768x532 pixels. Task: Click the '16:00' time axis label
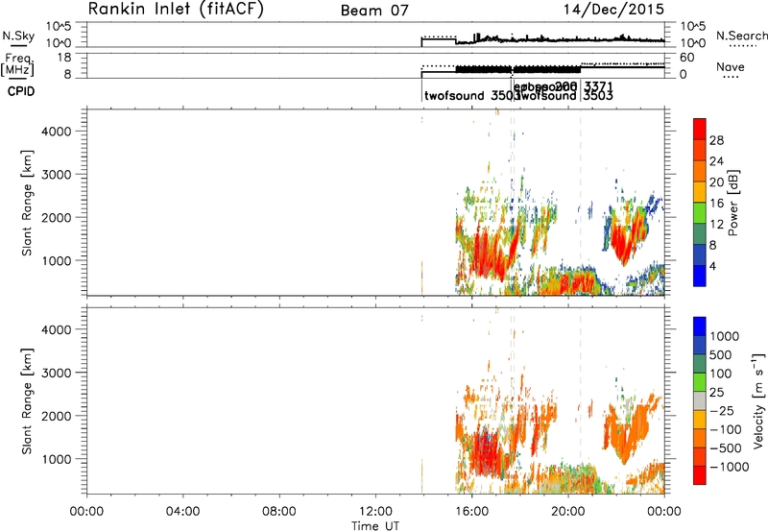click(471, 512)
